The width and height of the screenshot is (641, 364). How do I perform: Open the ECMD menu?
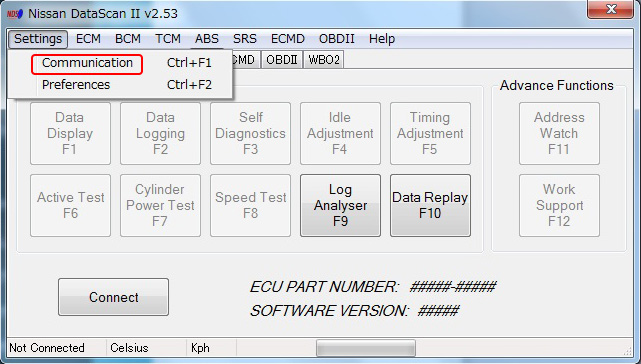point(288,39)
